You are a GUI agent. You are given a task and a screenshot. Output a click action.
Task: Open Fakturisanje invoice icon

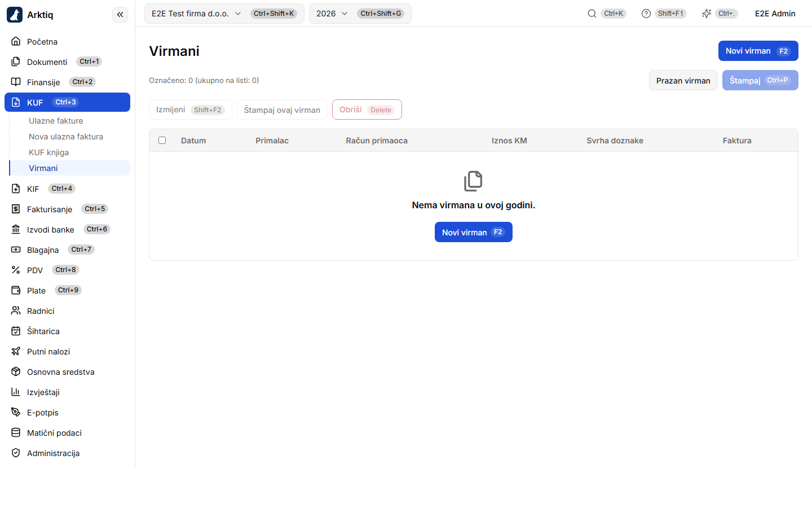point(16,209)
